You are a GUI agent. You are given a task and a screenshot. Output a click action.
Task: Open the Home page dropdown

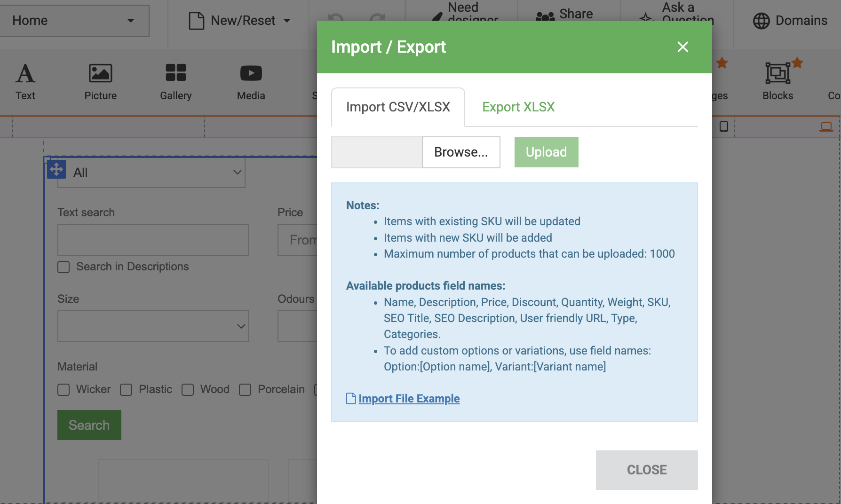74,21
